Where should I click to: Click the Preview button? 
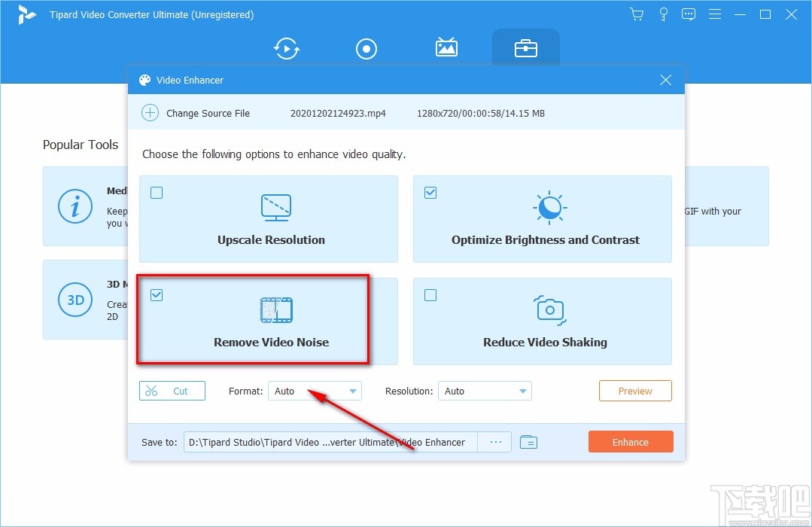[x=635, y=391]
